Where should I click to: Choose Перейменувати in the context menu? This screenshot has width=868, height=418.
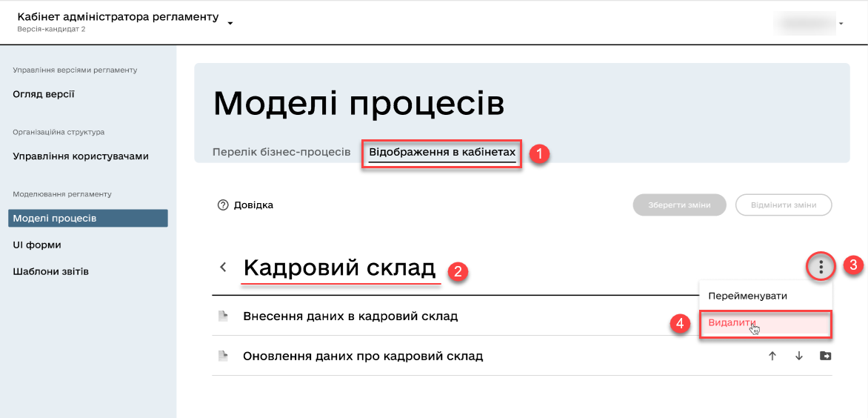[x=747, y=296]
